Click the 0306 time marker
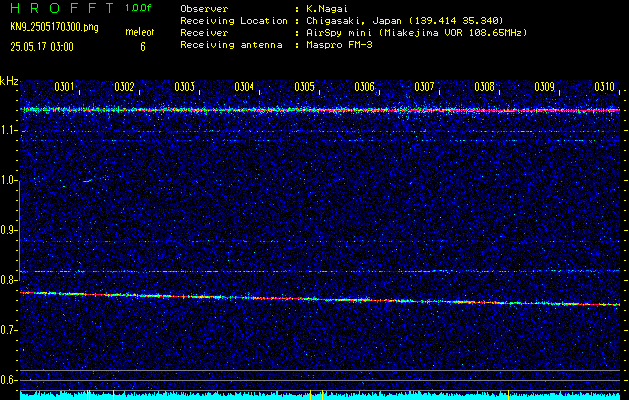Image resolution: width=629 pixels, height=400 pixels. [x=364, y=87]
